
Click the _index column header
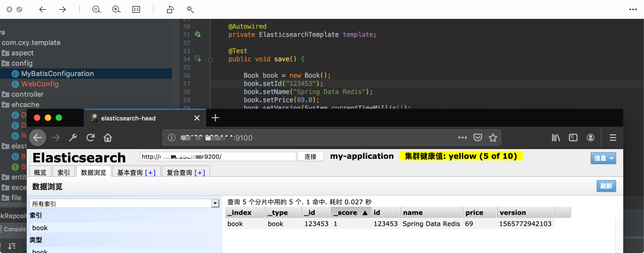tap(245, 213)
